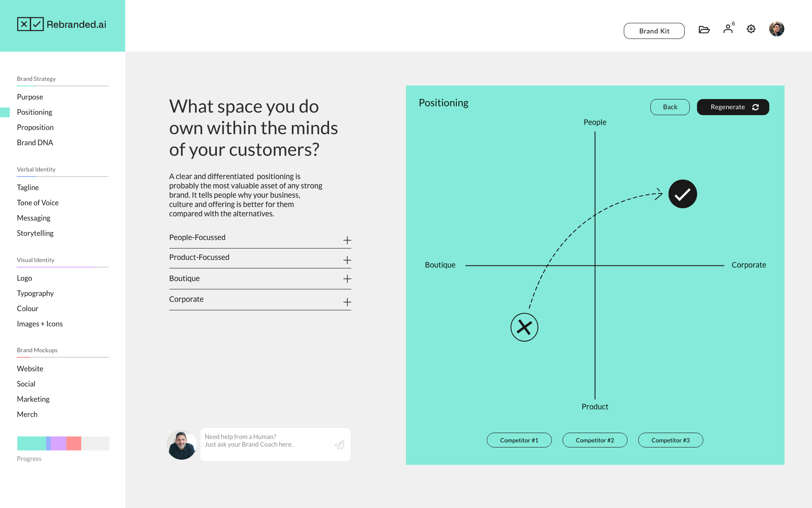Go to Purpose in sidebar
Image resolution: width=812 pixels, height=508 pixels.
click(30, 97)
